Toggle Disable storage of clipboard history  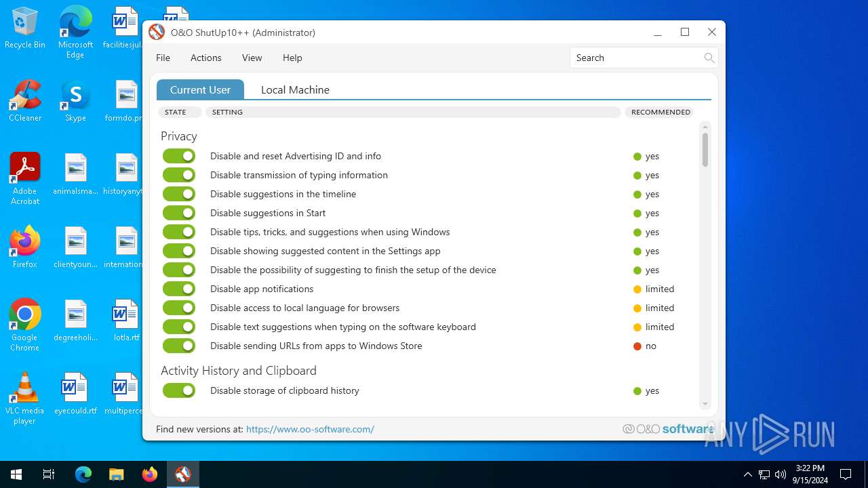click(x=179, y=390)
